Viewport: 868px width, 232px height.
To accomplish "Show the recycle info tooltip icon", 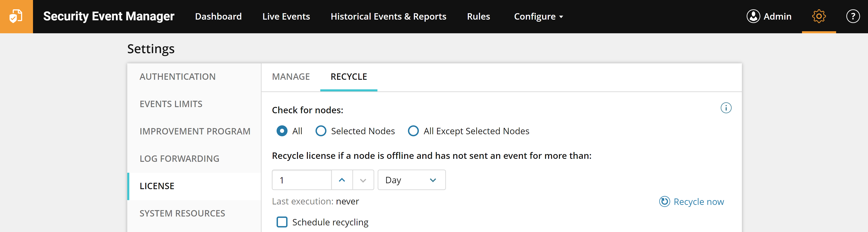I will (726, 108).
